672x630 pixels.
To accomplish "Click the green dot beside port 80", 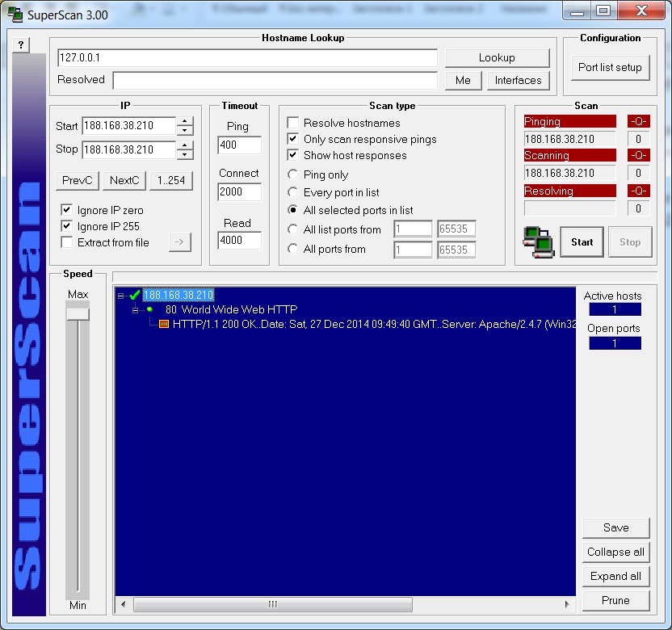I will coord(149,309).
